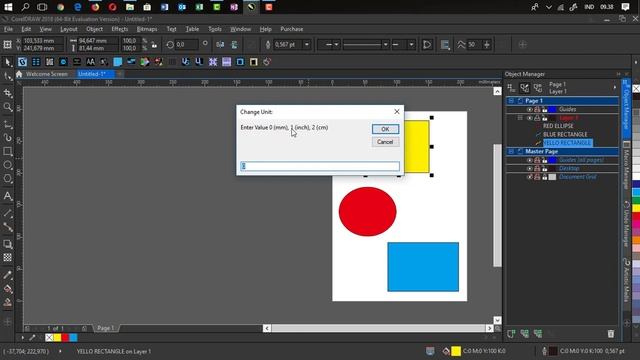The width and height of the screenshot is (640, 360).
Task: Click the New Master Layer icon
Action: coord(524,333)
